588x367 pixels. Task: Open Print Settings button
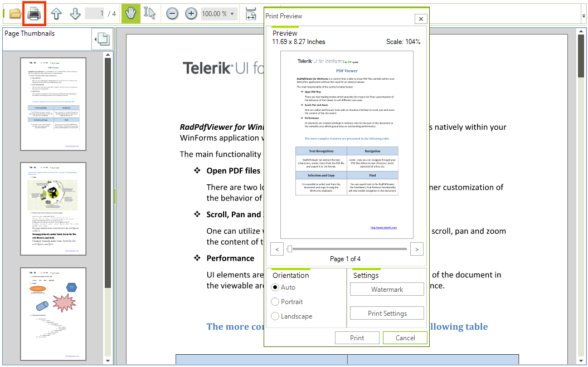point(387,314)
